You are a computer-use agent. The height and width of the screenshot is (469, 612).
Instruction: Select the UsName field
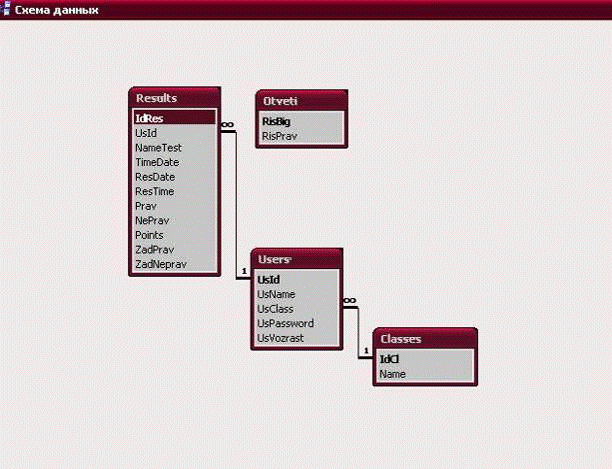coord(276,295)
